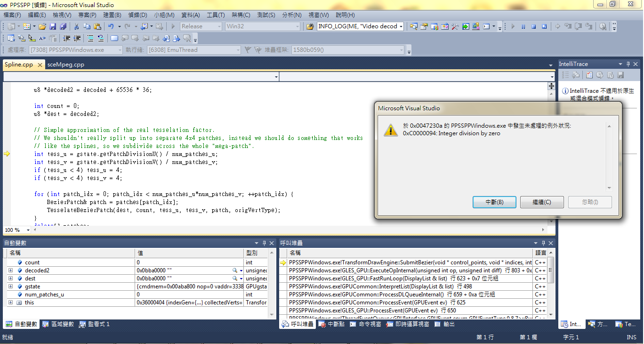Click the 繼續(C) button in dialog
Viewport: 644px width, 344px height.
click(542, 202)
